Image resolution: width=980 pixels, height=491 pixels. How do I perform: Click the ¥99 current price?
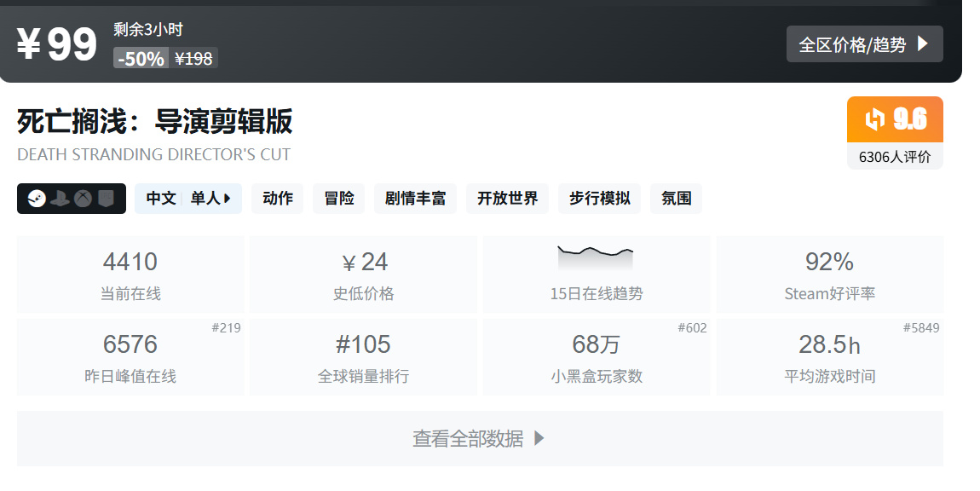pyautogui.click(x=56, y=44)
